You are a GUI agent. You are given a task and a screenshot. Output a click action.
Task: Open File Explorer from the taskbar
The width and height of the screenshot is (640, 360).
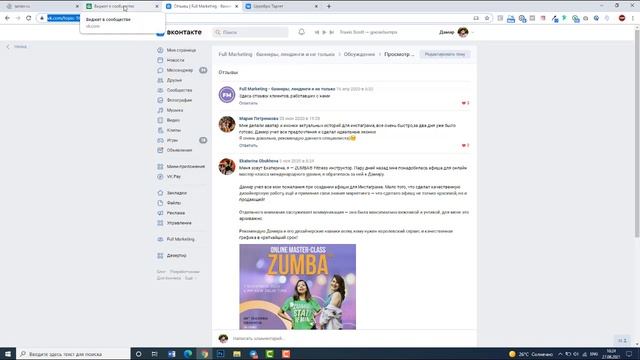pos(237,354)
